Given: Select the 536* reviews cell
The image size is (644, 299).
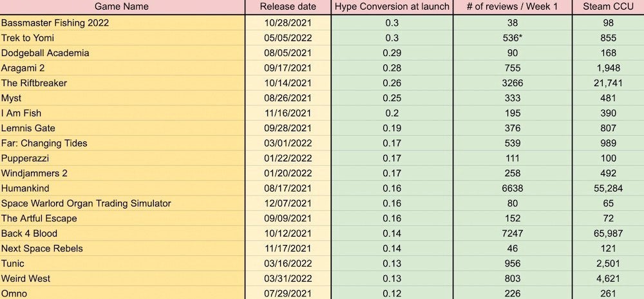Looking at the screenshot, I should [513, 38].
